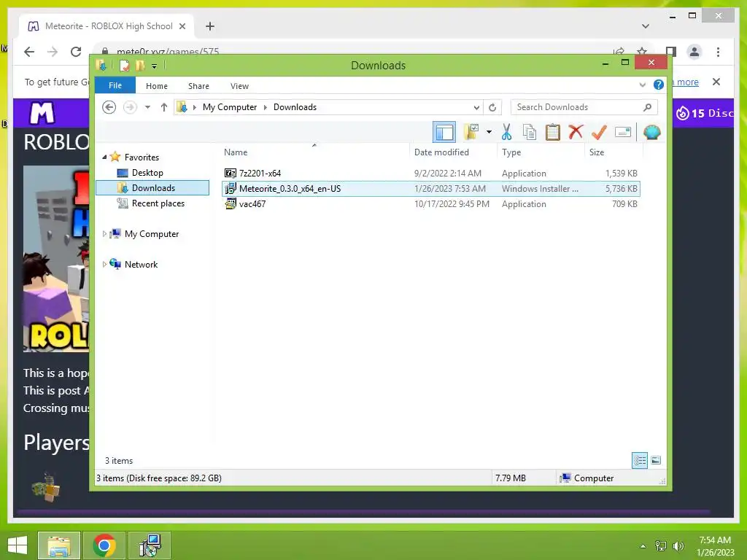
Task: Click quick access Properties icon in title bar
Action: (124, 65)
